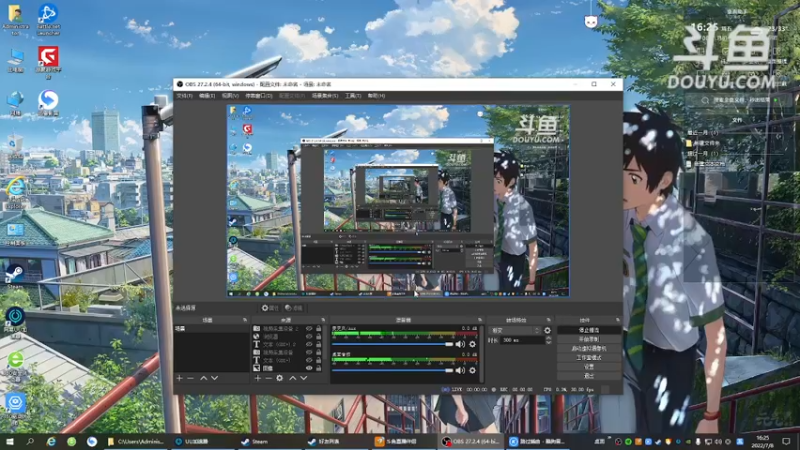The height and width of the screenshot is (450, 800).
Task: Pop out the 场景 dock panel
Action: (245, 320)
